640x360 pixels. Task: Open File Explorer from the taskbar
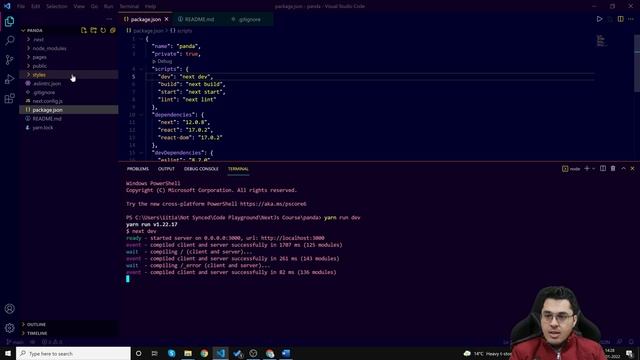tap(188, 353)
